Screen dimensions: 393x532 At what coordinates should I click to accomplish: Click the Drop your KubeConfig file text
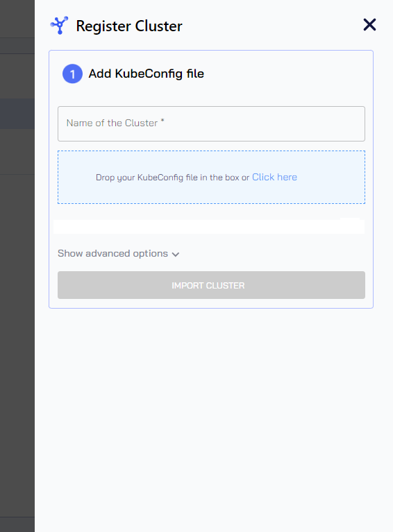(173, 178)
